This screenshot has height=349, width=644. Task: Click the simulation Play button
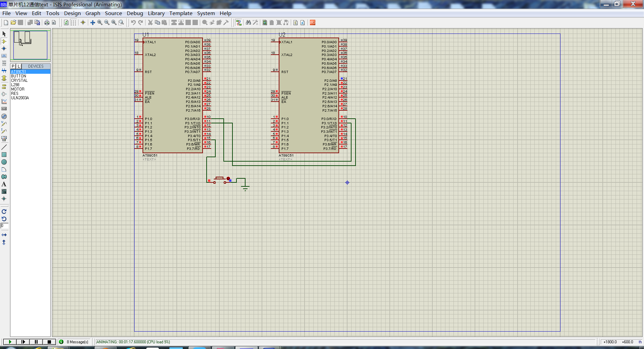[10, 342]
